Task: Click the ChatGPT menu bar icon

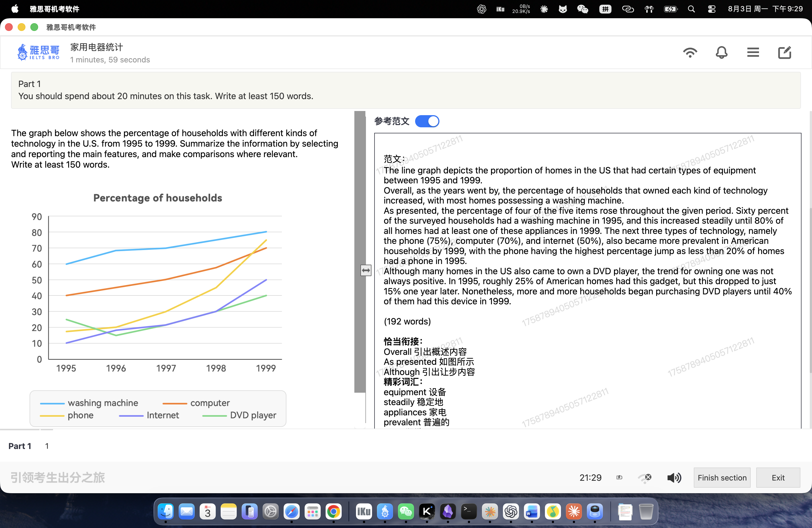Action: point(481,9)
